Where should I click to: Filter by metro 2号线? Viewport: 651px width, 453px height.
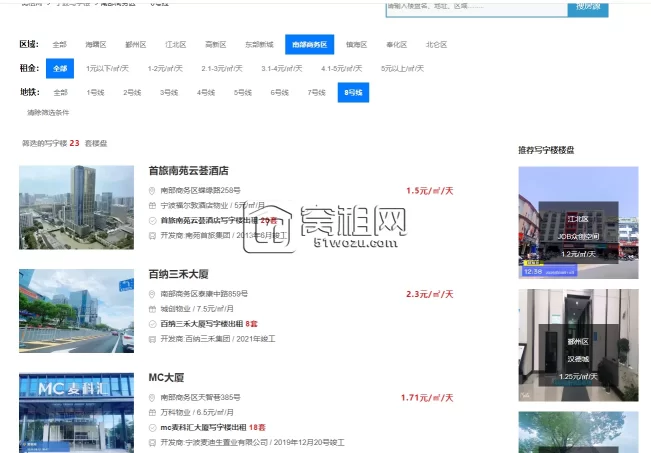[x=132, y=93]
